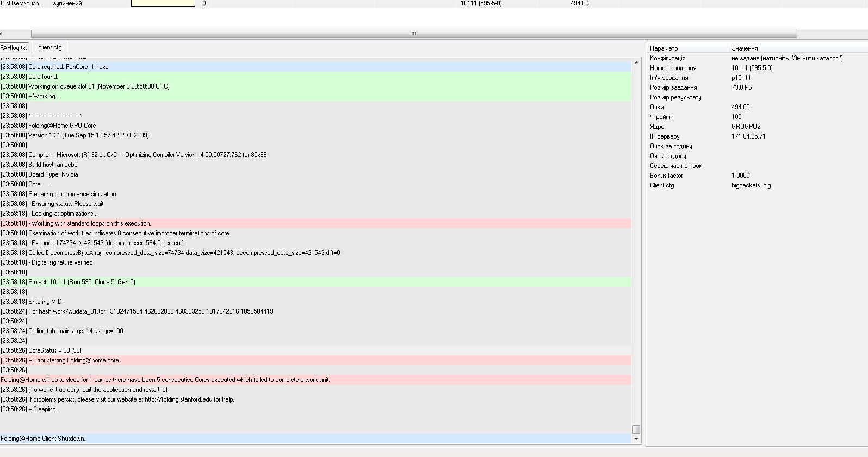Click 10111 (595-5-0) in the top client row

[481, 3]
